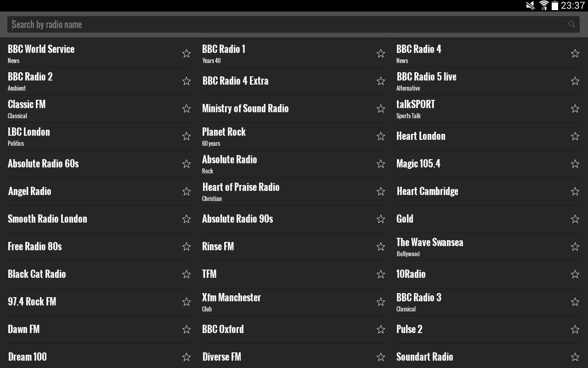Click the Dream 100 star
Screen dimensions: 588x368
187,357
